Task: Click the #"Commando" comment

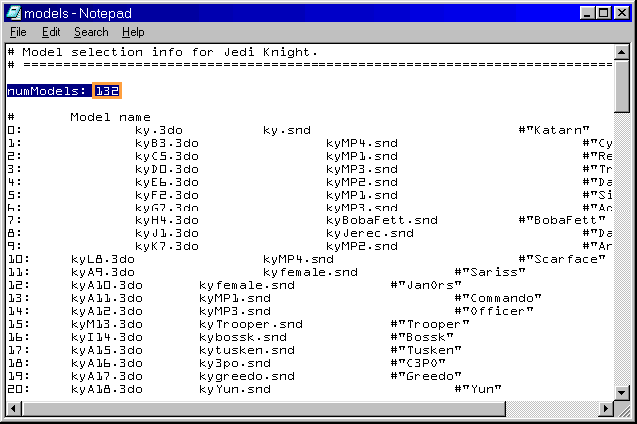Action: click(x=498, y=298)
